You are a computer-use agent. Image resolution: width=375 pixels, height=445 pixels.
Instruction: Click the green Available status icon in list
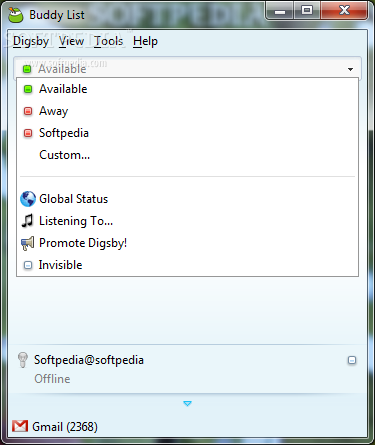(28, 89)
